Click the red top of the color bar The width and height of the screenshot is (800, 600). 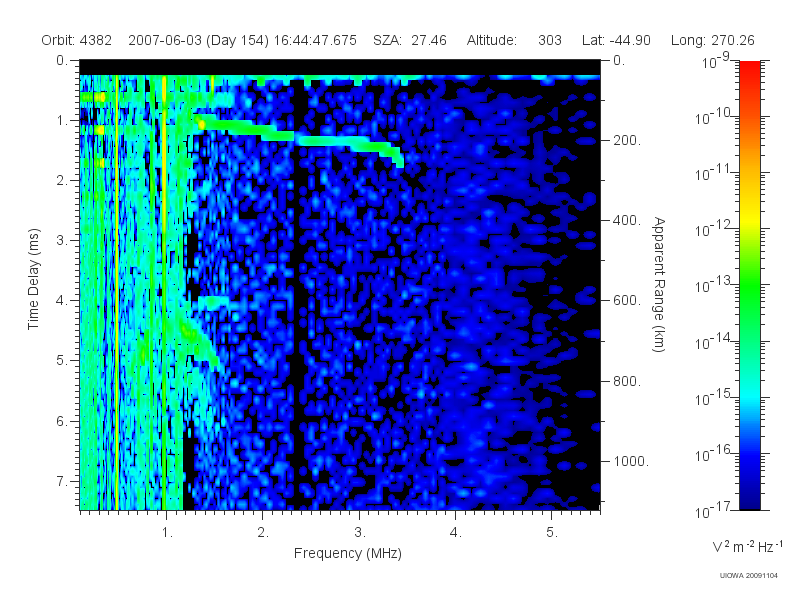[x=749, y=71]
